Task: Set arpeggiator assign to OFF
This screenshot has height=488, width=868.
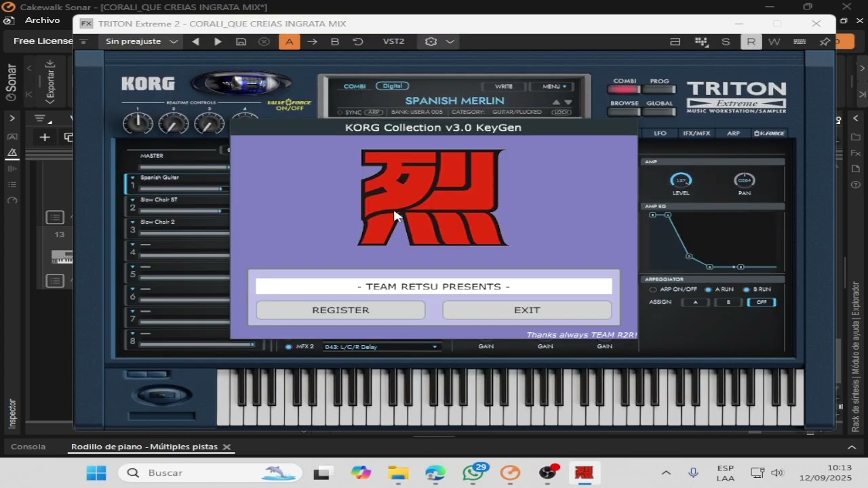Action: 762,302
